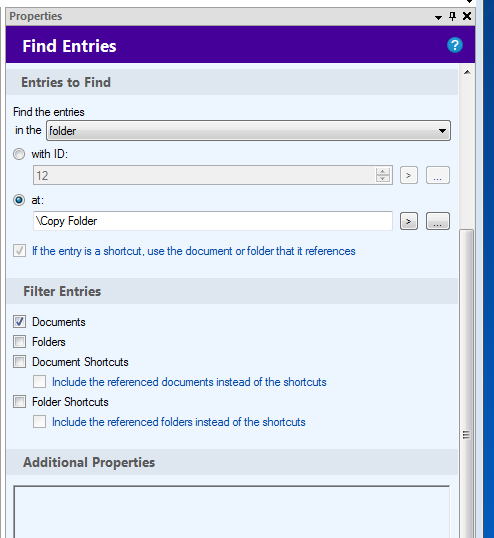
Task: Click the vertical scrollbar thumb
Action: 467,383
